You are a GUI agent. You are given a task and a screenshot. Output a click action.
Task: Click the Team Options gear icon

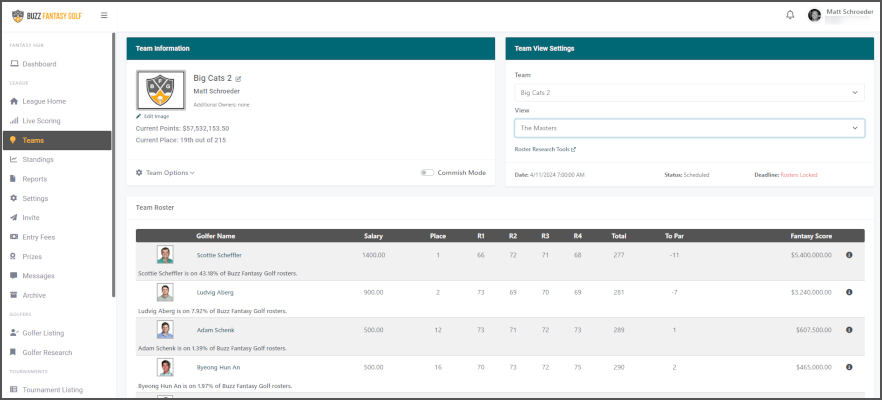(139, 173)
